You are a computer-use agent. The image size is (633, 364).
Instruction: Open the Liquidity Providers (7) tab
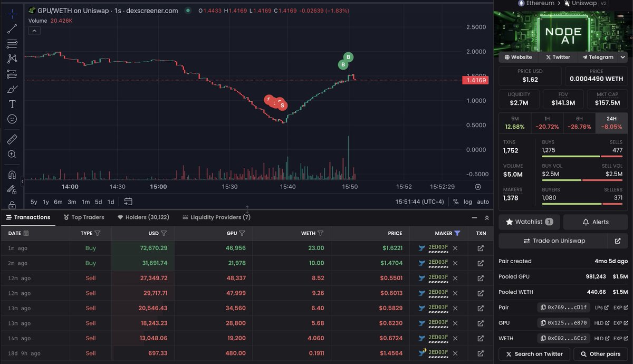(x=216, y=217)
